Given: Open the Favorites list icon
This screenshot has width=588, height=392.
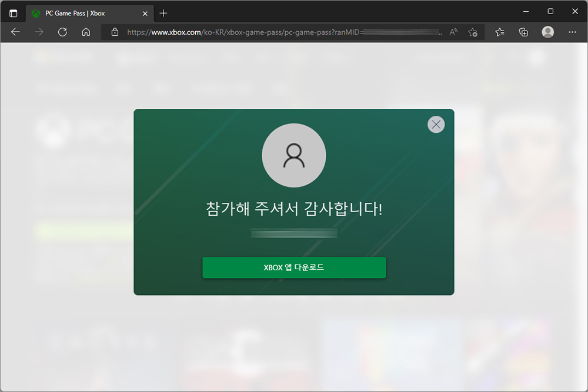Looking at the screenshot, I should pyautogui.click(x=499, y=32).
